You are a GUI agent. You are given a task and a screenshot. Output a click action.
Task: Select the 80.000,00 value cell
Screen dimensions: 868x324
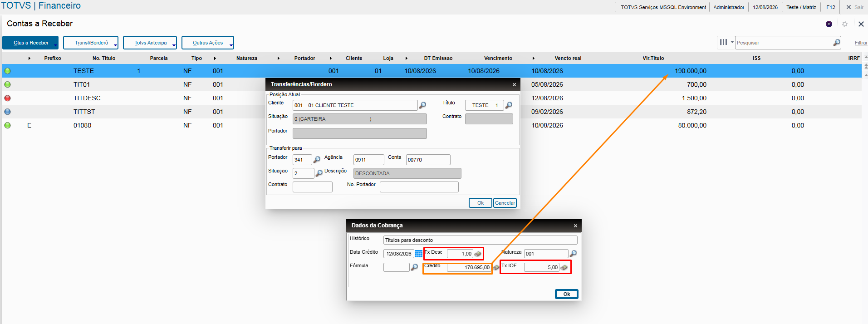692,125
